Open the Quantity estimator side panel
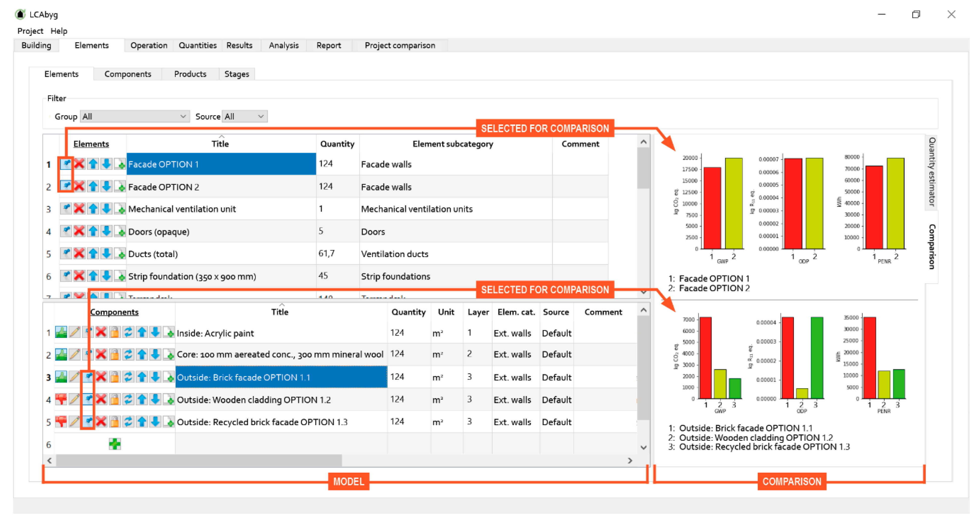 coord(931,172)
